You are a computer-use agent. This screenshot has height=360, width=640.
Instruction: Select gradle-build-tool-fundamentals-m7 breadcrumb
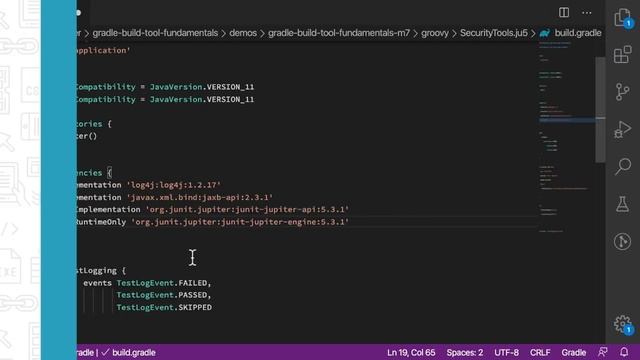[339, 33]
